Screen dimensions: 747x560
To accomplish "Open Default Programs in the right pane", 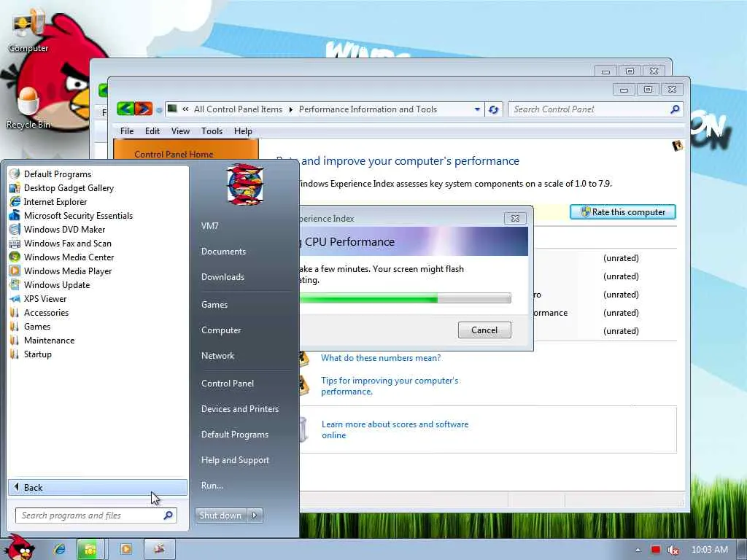I will coord(234,435).
